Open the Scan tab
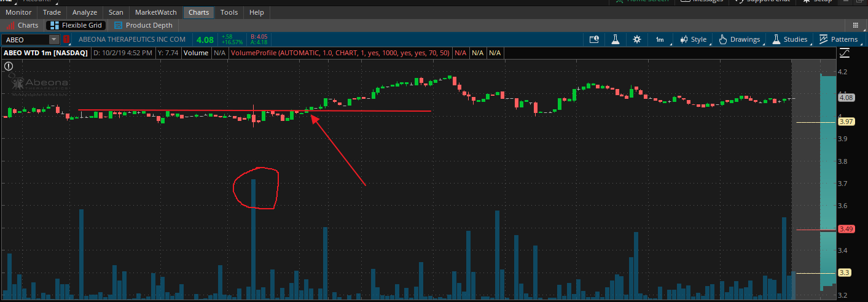 pos(115,12)
